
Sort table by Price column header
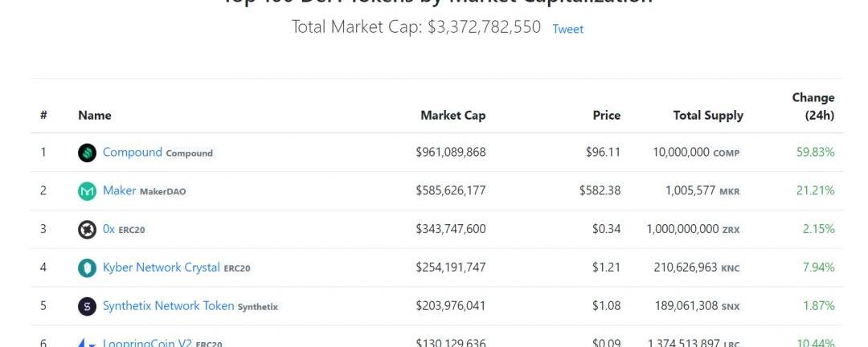click(606, 115)
